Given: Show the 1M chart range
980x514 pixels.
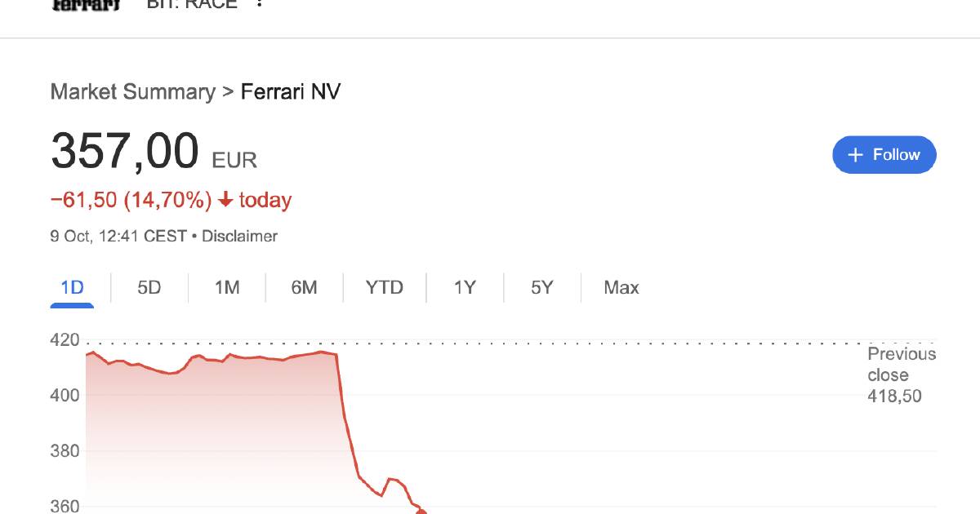Looking at the screenshot, I should point(226,287).
